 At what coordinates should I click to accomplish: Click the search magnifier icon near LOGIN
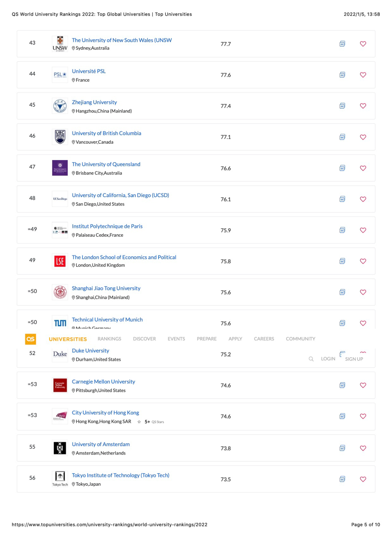tap(311, 359)
